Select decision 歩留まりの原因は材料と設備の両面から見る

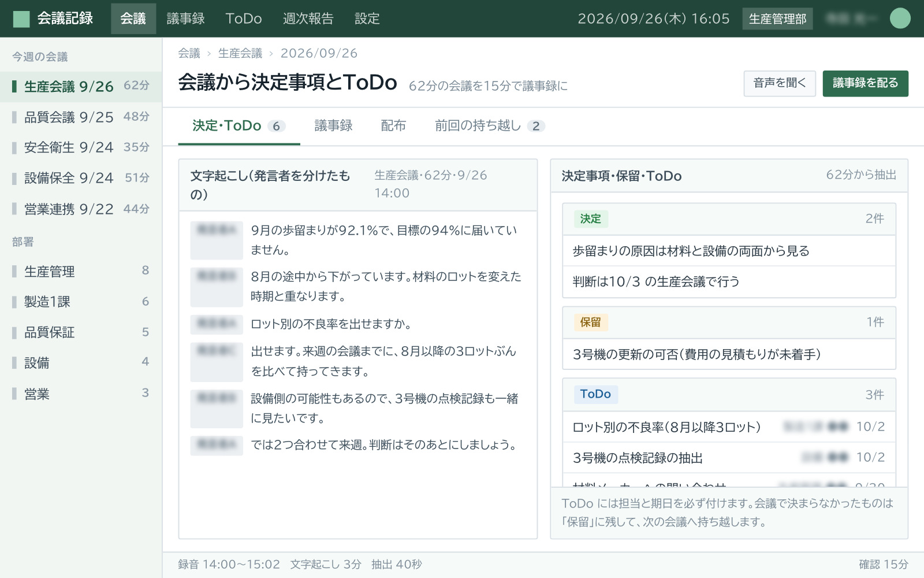tap(729, 251)
